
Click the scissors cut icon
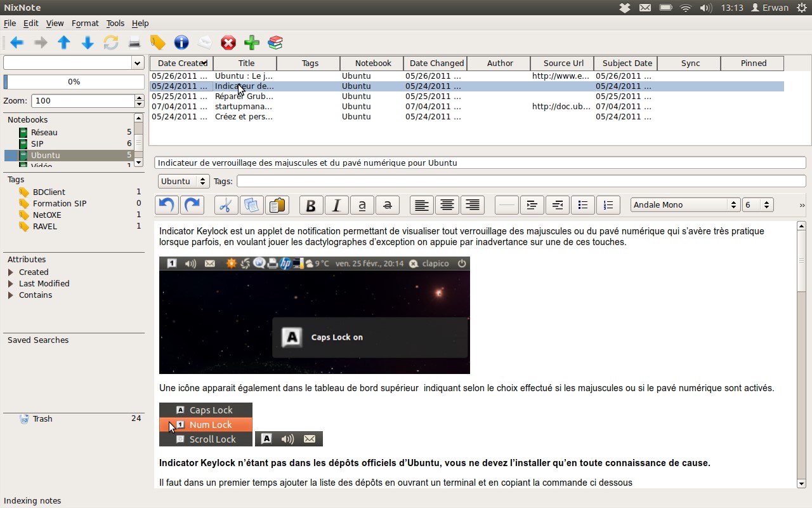coord(226,205)
